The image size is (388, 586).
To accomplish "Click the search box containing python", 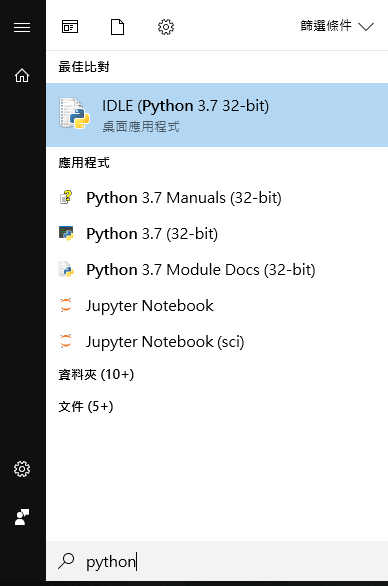I will 217,561.
